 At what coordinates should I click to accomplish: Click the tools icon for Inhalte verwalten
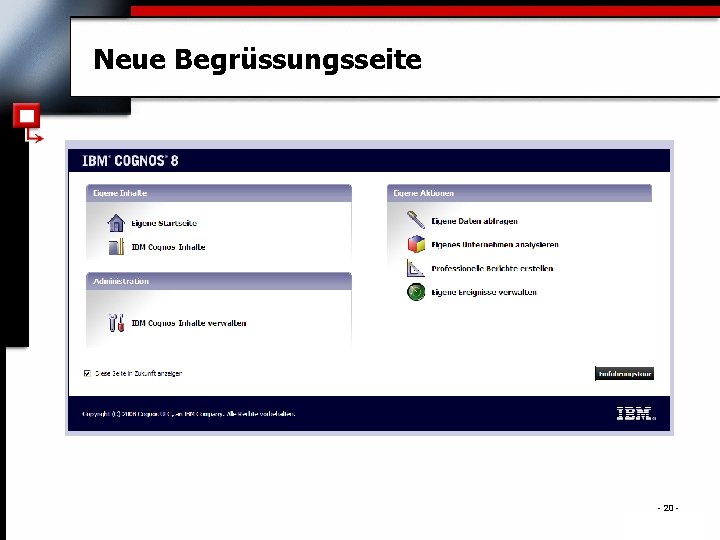116,323
